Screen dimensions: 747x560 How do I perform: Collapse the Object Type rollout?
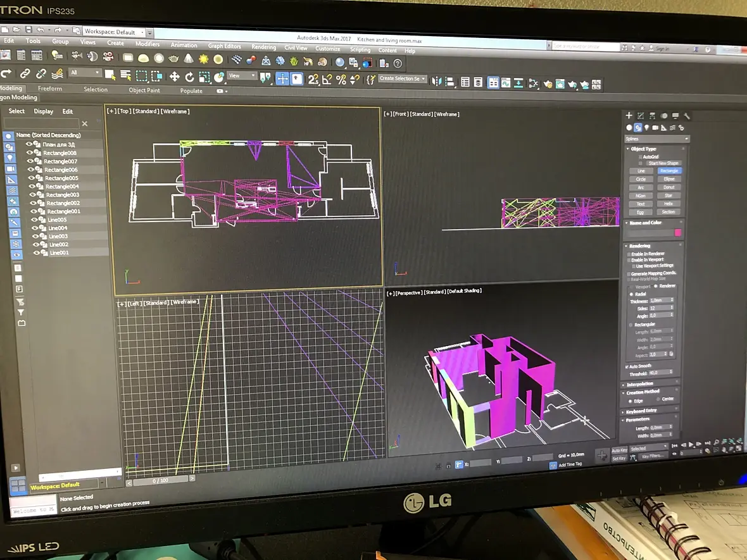coord(643,149)
